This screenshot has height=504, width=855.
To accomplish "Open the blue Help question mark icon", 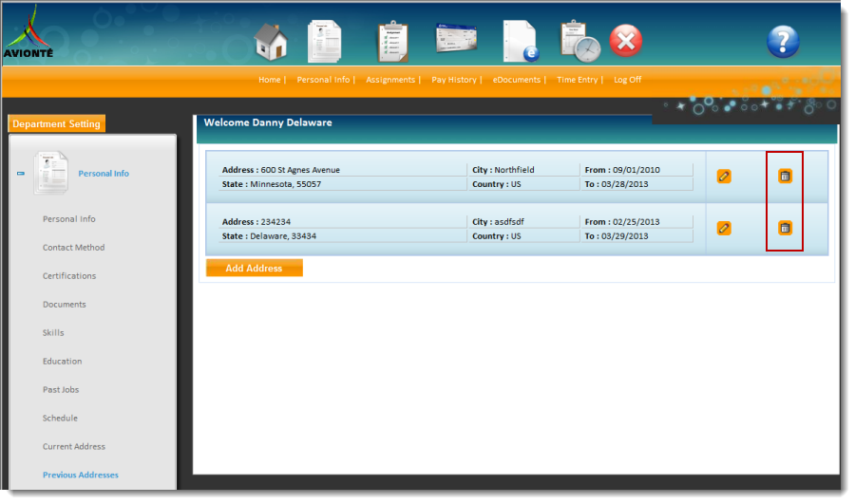I will [783, 41].
